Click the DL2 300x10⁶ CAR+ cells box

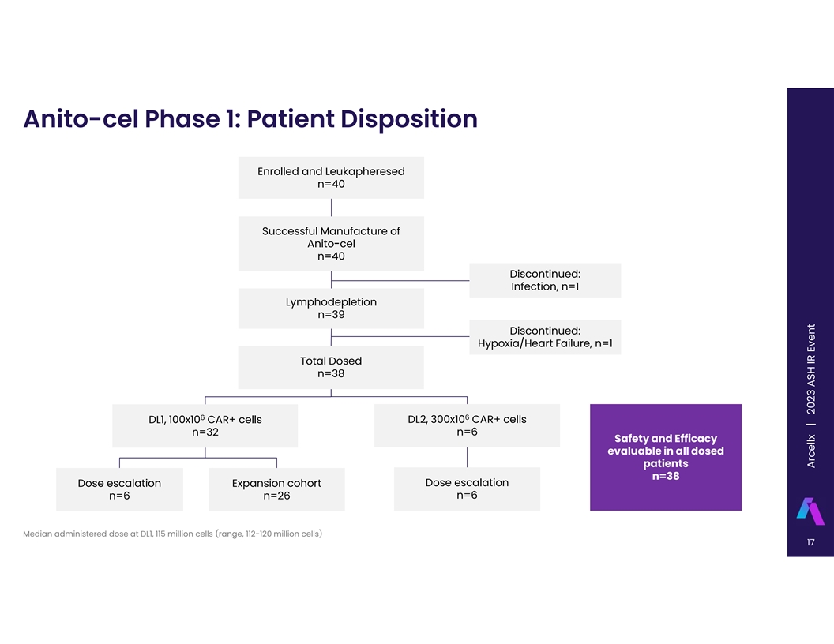(467, 425)
